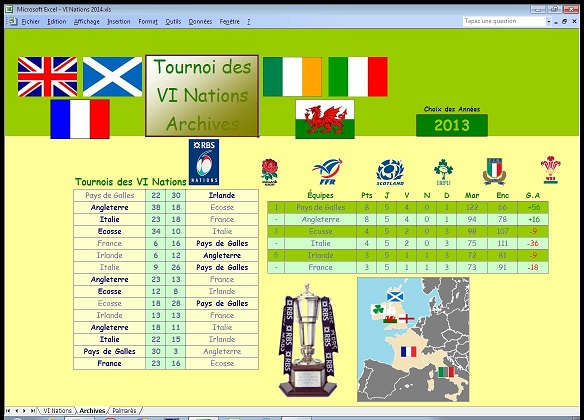Click the Scotland saltire flag image
Viewport: 584px width, 420px height.
pos(112,77)
